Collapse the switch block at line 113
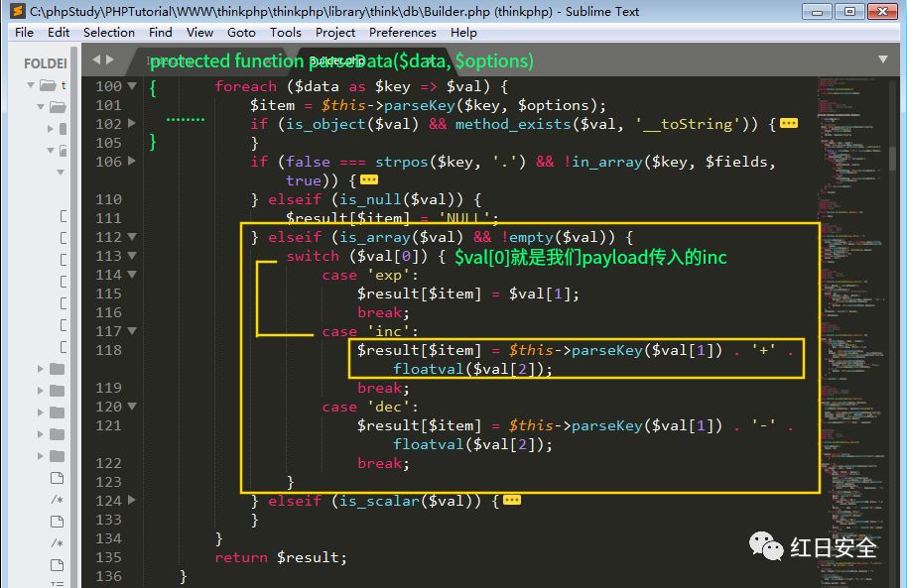 [x=132, y=255]
